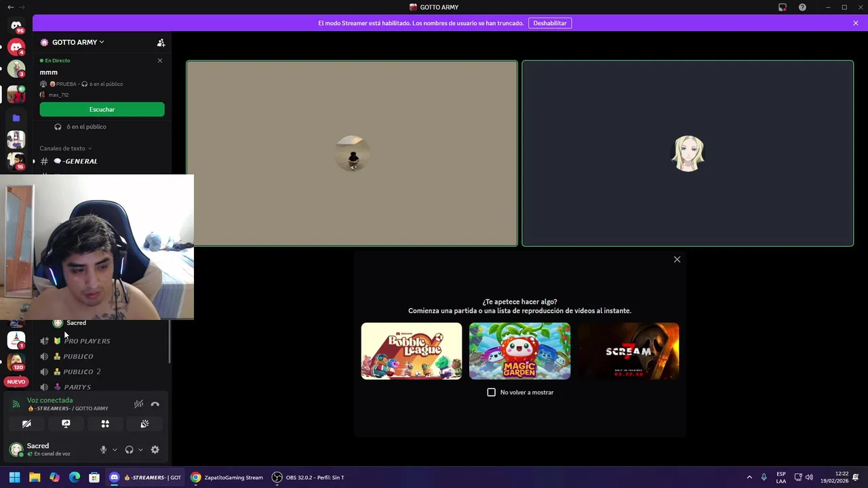868x488 pixels.
Task: Open microphone input options arrow
Action: tap(114, 449)
